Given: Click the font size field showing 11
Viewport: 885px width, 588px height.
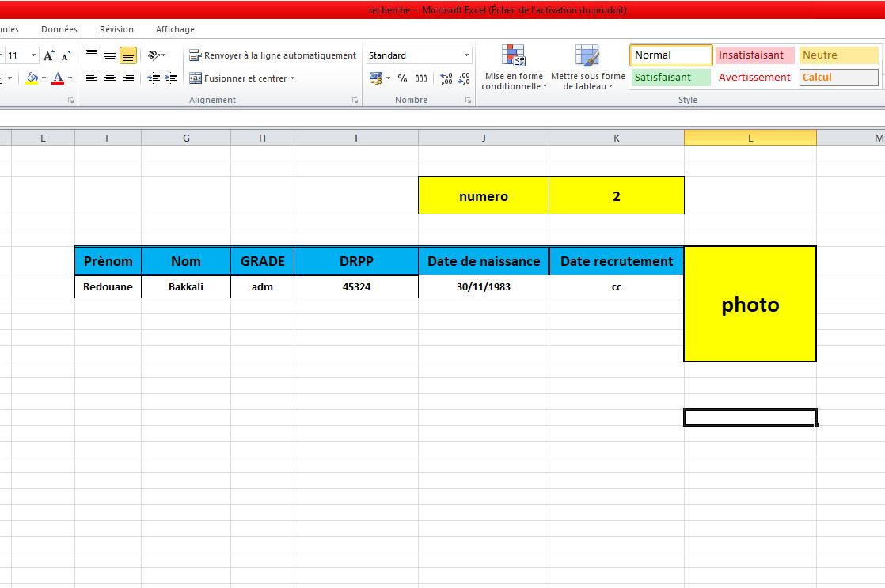Looking at the screenshot, I should click(15, 55).
